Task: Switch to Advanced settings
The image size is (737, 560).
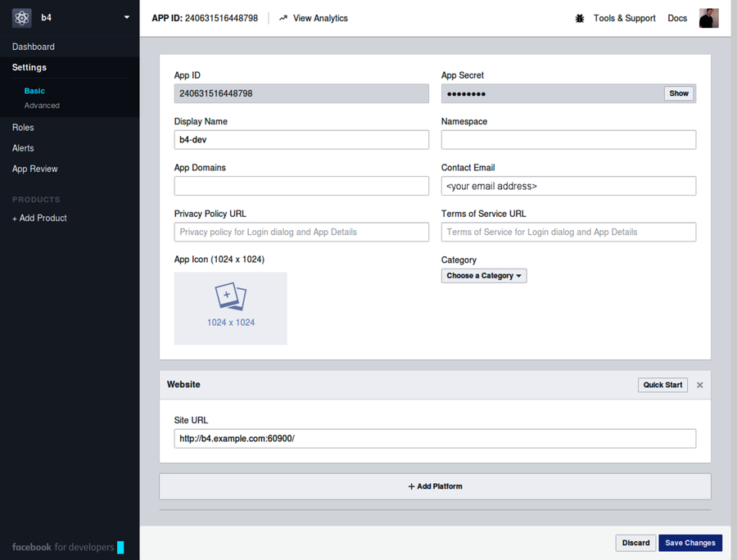Action: click(42, 105)
